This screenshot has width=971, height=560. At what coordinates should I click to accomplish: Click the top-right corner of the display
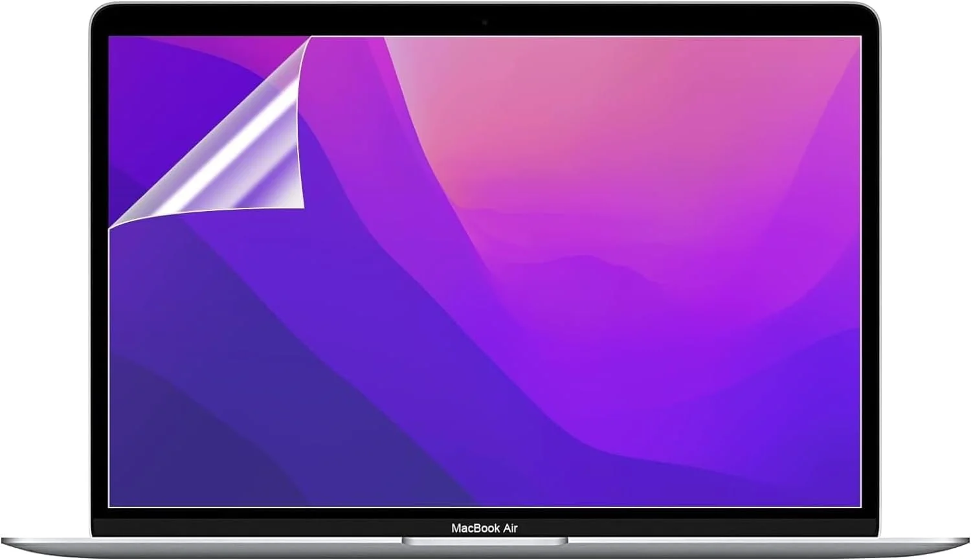tap(860, 37)
